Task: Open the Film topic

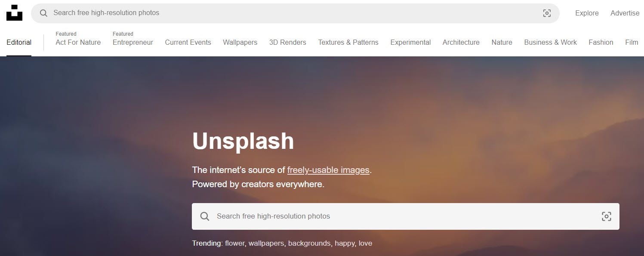Action: [x=632, y=42]
